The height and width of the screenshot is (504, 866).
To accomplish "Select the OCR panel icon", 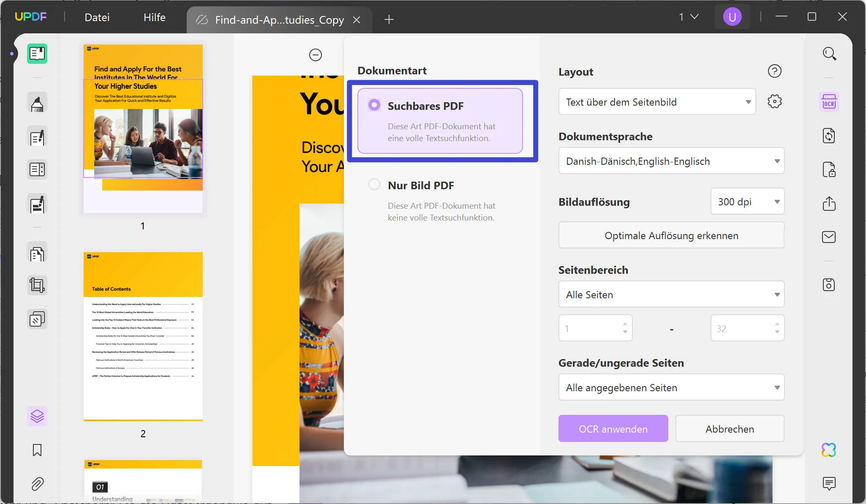I will click(x=828, y=102).
